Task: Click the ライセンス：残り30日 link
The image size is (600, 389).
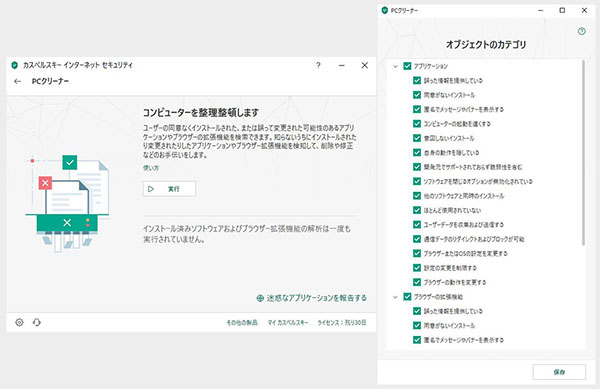Action: click(342, 323)
